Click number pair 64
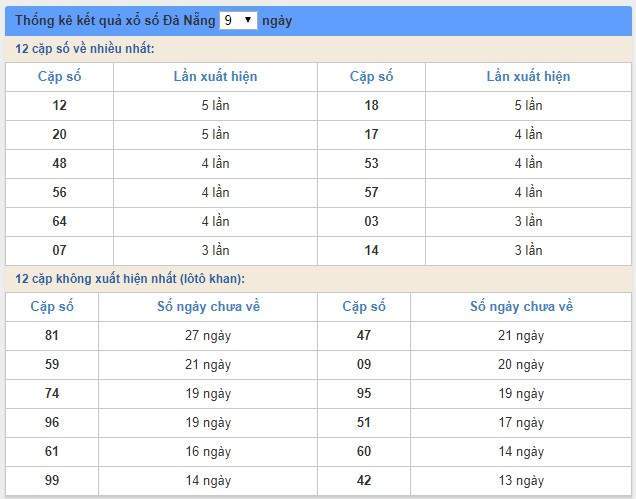Image resolution: width=636 pixels, height=499 pixels. click(x=59, y=221)
